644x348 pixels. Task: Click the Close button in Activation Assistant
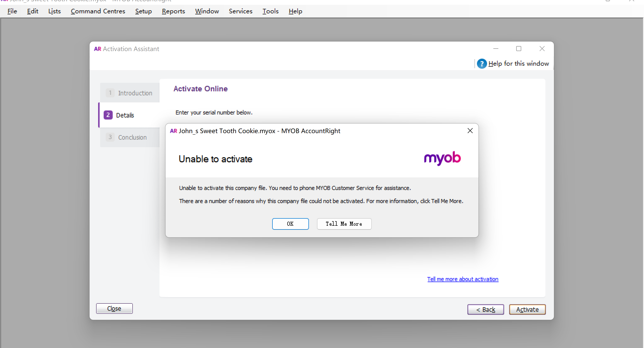[114, 308]
